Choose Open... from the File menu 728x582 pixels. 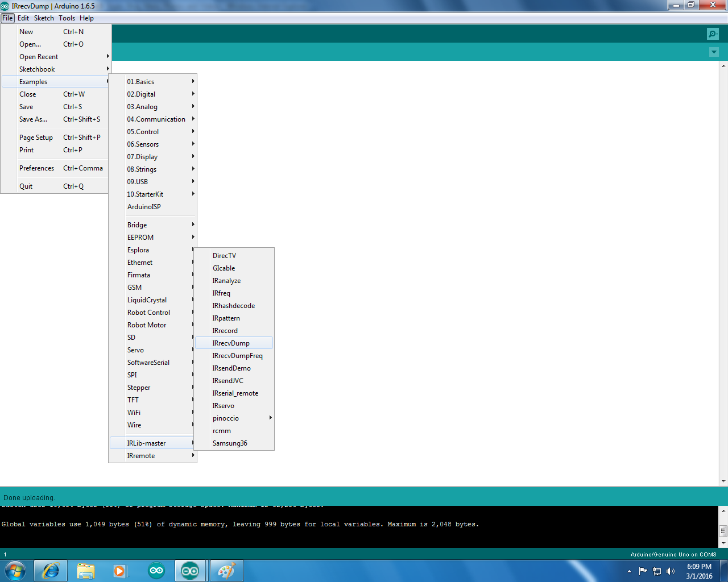point(56,44)
